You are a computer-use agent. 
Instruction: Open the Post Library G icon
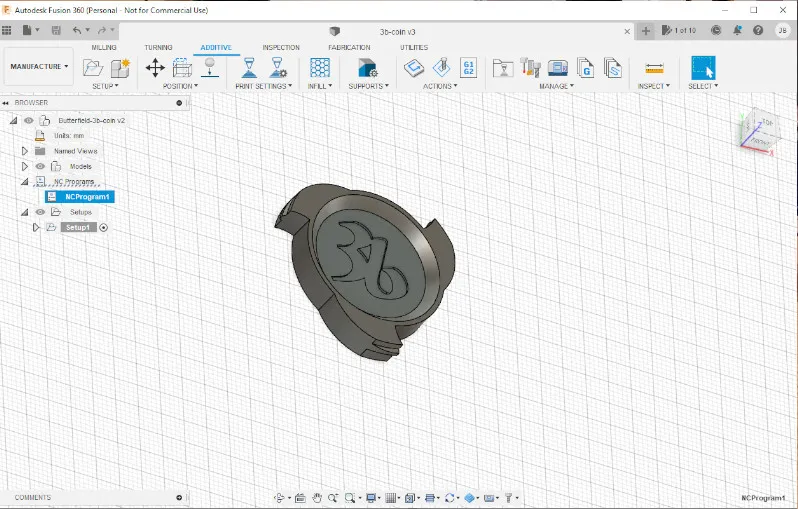(585, 68)
